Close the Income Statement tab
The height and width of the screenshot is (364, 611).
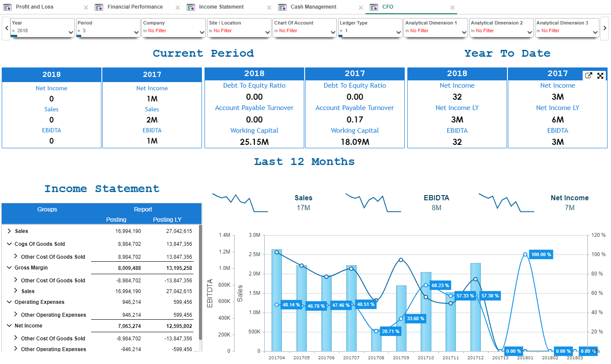click(269, 8)
